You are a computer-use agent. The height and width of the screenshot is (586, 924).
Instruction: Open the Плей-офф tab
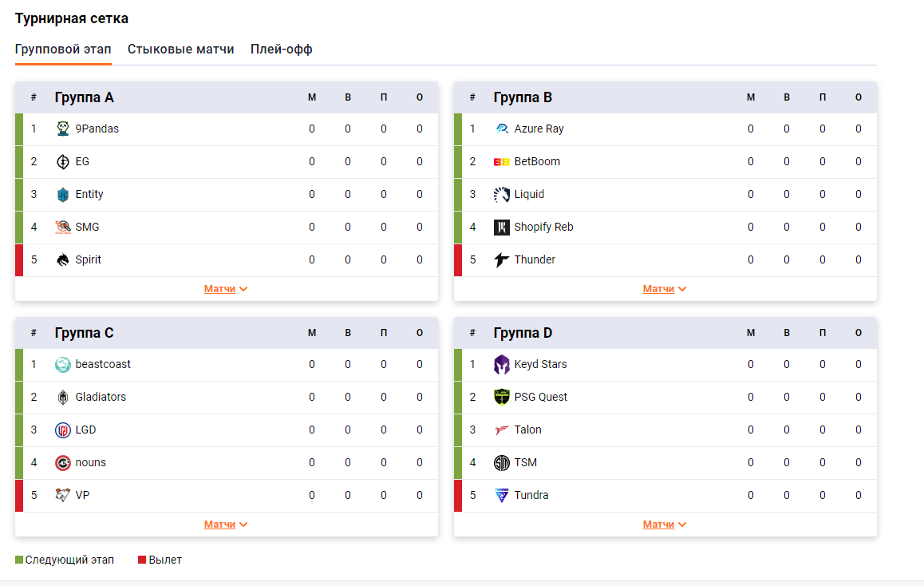(281, 49)
